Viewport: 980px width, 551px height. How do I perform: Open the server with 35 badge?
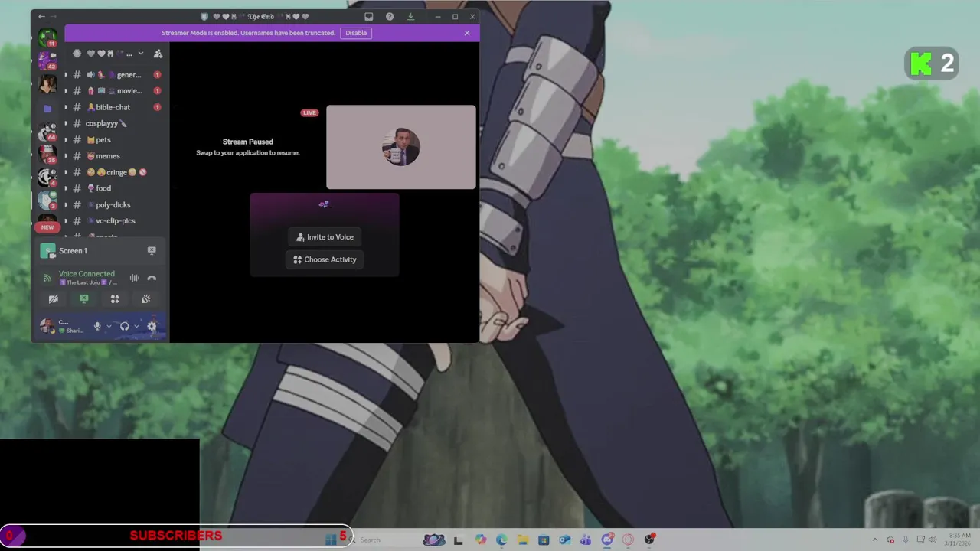(x=47, y=155)
